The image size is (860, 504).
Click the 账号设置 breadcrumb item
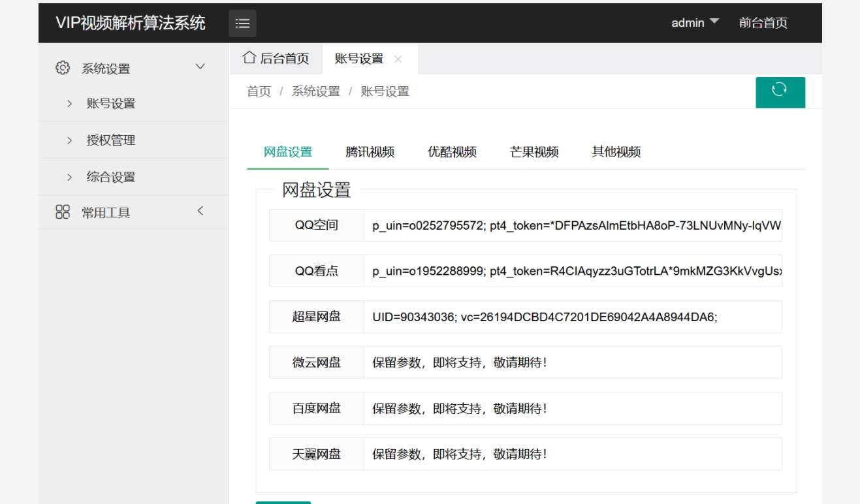click(x=385, y=91)
